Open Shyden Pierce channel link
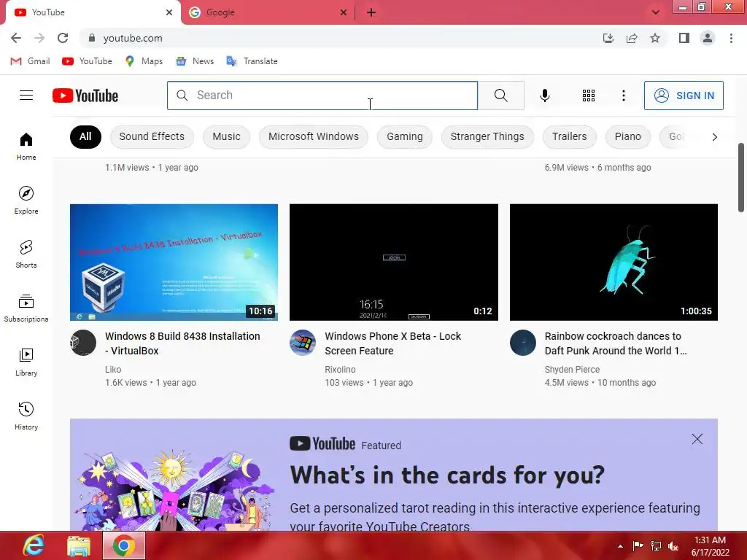 572,369
